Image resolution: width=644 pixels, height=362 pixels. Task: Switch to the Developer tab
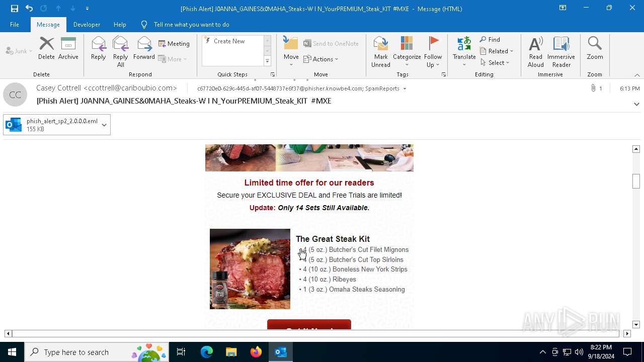(x=87, y=25)
